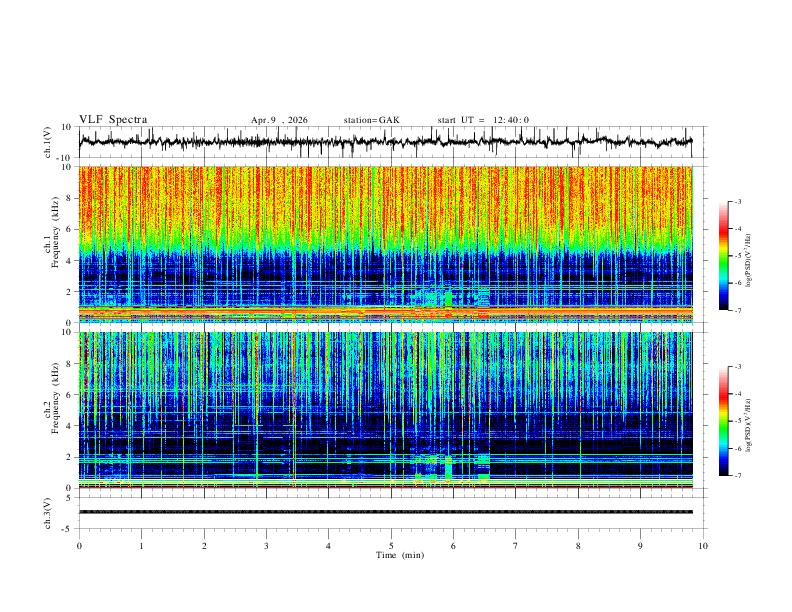Image resolution: width=792 pixels, height=612 pixels.
Task: Click the 'ch.1(V)' waveform axis label
Action: 47,142
